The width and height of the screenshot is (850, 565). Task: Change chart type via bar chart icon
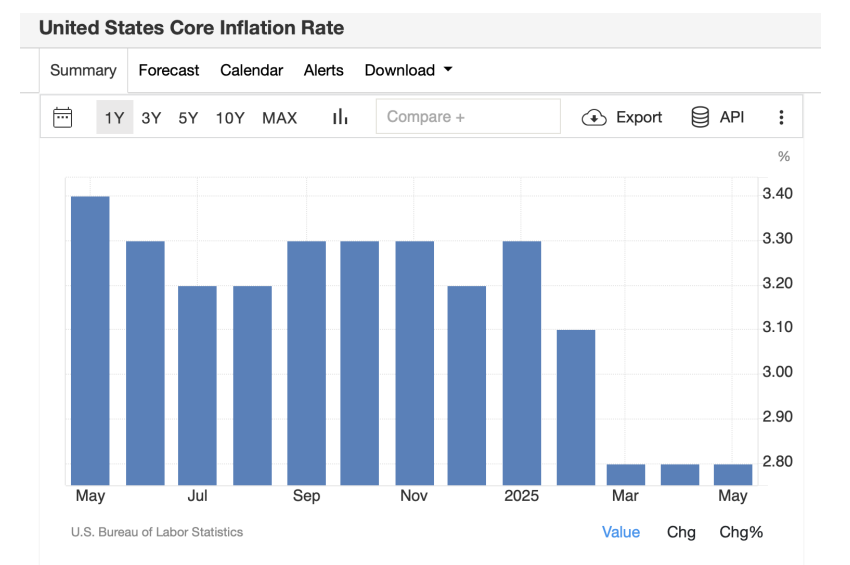pyautogui.click(x=340, y=117)
